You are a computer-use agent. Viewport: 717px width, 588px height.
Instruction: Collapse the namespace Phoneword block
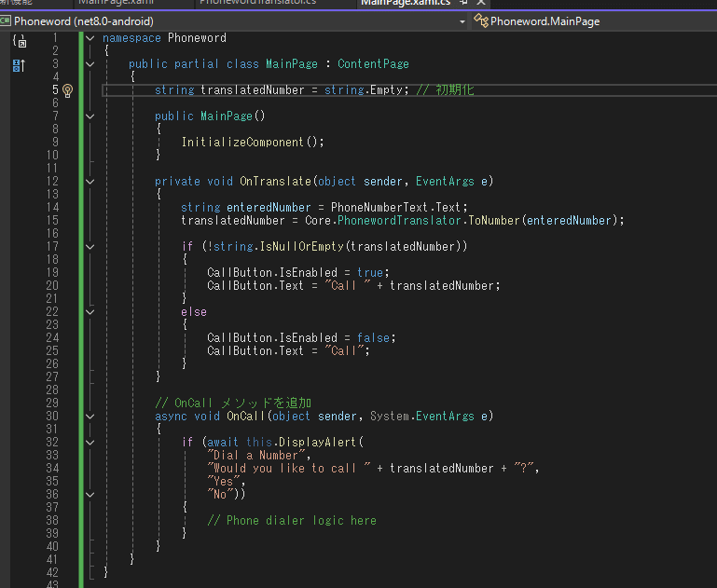click(90, 38)
